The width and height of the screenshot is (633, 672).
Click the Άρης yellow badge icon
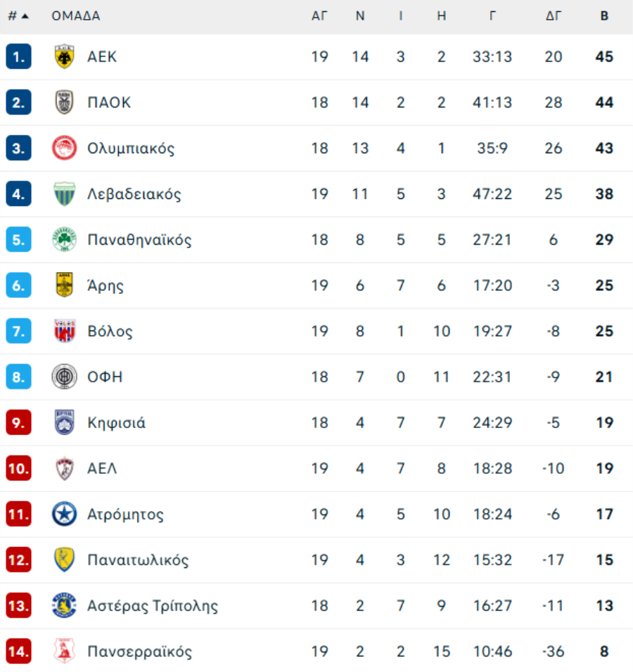coord(64,285)
